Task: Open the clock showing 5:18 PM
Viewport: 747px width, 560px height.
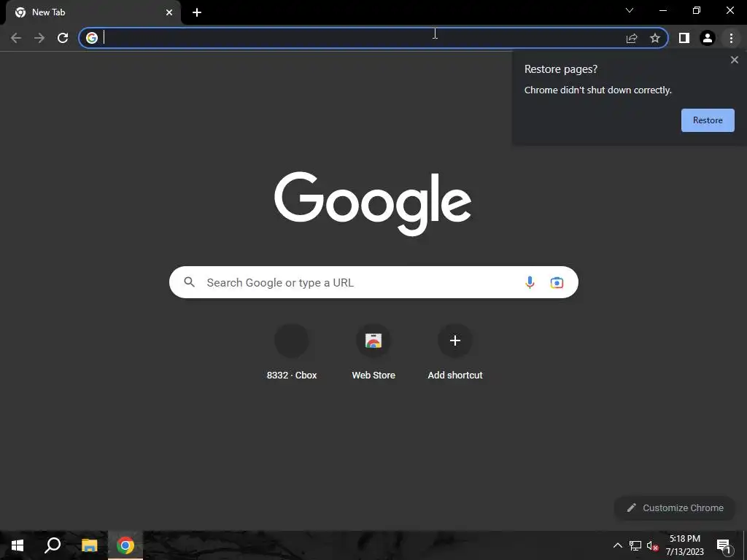Action: [x=684, y=545]
